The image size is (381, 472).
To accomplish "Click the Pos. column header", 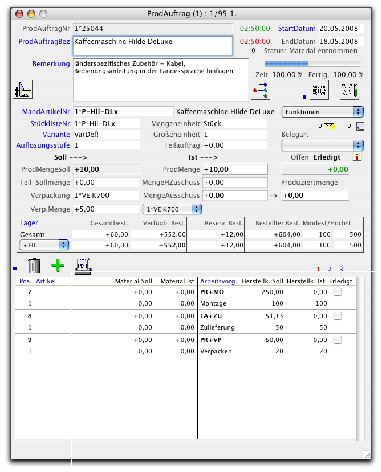I will 25,281.
